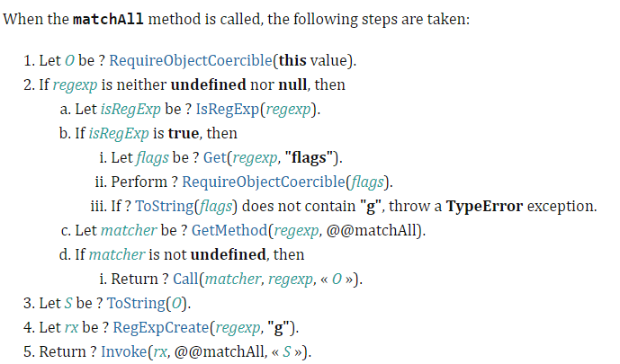
Task: Click the regexp variable in step 2
Action: (75, 85)
